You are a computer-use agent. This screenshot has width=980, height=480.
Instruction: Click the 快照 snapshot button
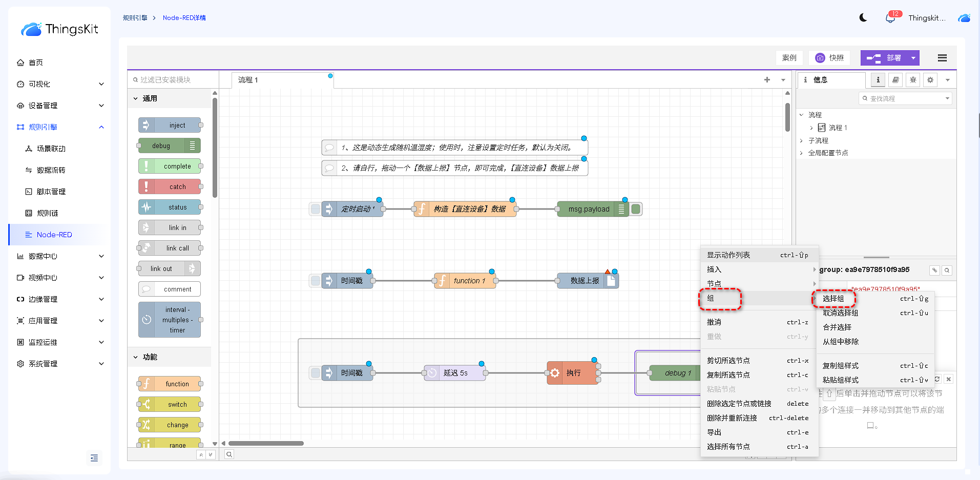tap(829, 58)
